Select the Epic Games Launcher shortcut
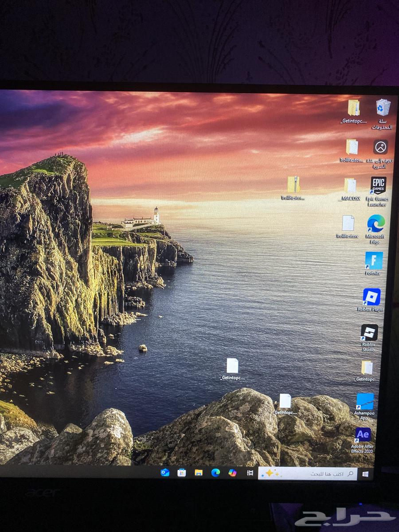 pos(378,186)
